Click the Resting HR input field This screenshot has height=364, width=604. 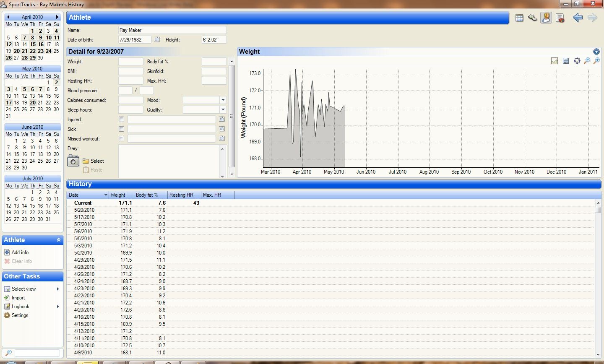coord(131,81)
